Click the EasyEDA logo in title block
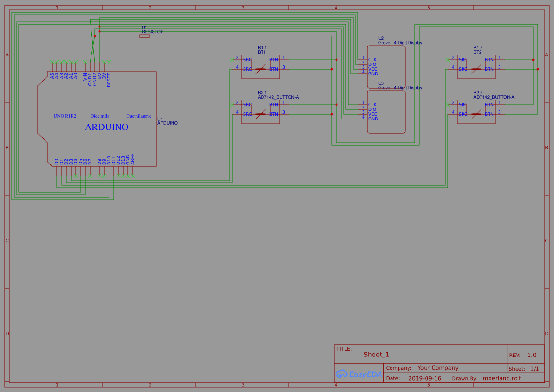The image size is (554, 392). tap(359, 374)
